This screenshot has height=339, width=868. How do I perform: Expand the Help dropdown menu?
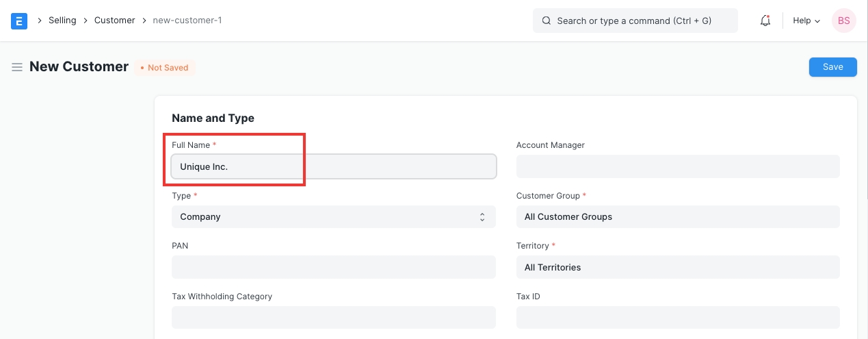point(806,21)
